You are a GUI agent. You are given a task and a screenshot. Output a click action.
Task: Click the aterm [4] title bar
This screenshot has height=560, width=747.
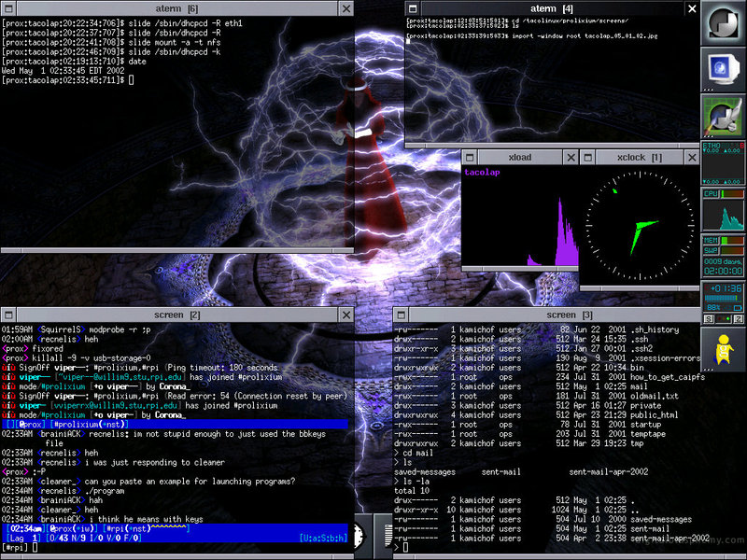(553, 8)
